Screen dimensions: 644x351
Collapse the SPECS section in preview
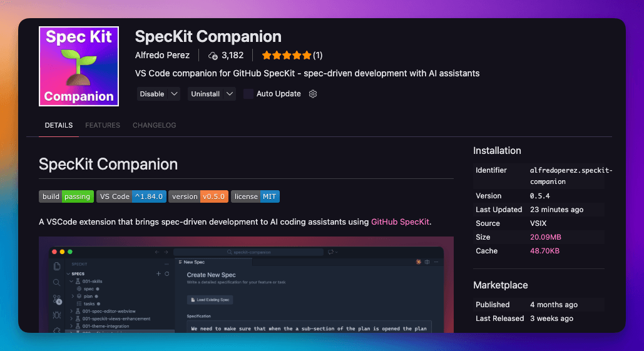(x=69, y=274)
